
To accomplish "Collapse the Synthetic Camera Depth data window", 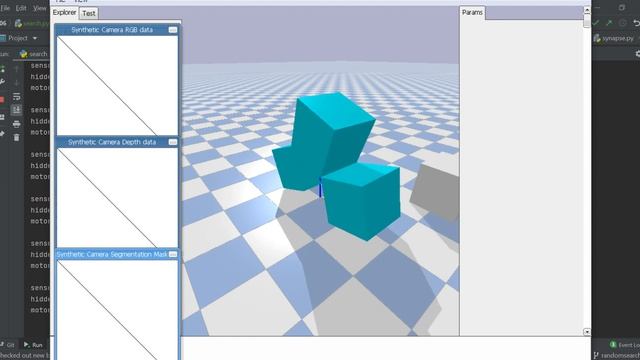I will [x=173, y=142].
